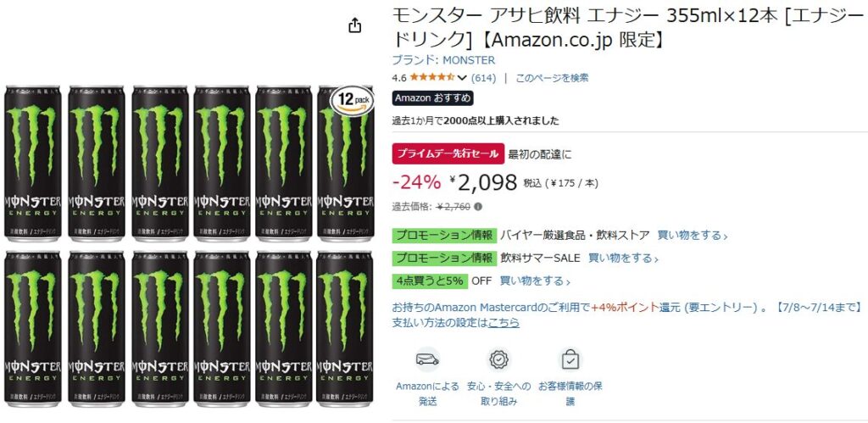Expand the rating dropdown chevron
The width and height of the screenshot is (868, 423).
(462, 78)
